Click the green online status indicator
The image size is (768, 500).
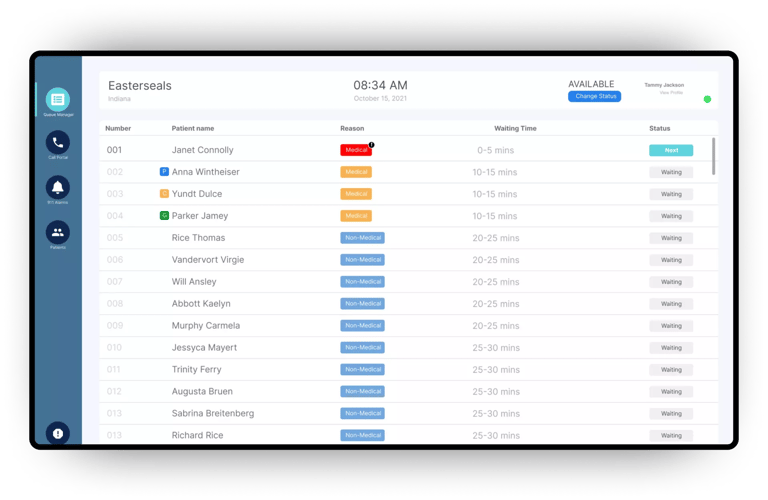[x=707, y=99]
